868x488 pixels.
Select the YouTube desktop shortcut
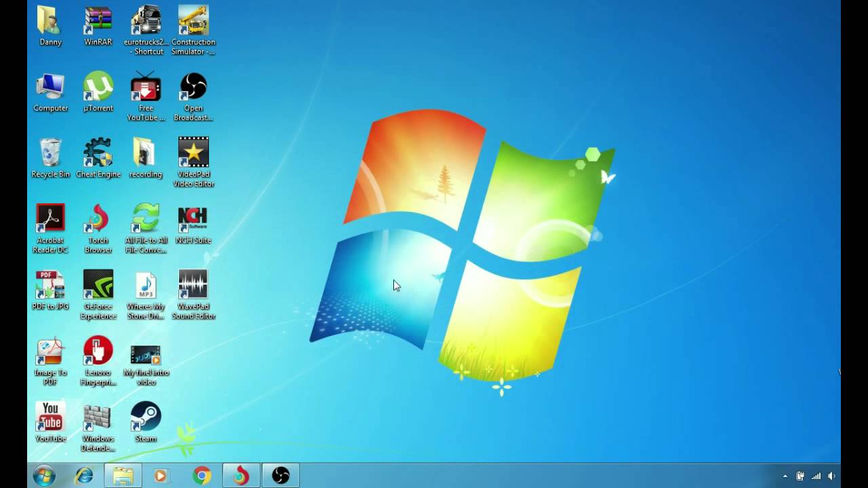[x=50, y=422]
